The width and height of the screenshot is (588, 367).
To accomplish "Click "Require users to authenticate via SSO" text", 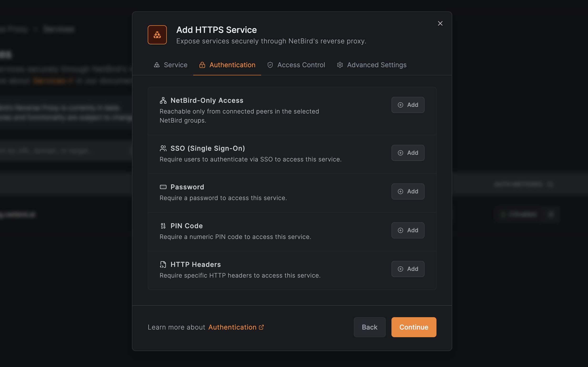I will pyautogui.click(x=250, y=159).
